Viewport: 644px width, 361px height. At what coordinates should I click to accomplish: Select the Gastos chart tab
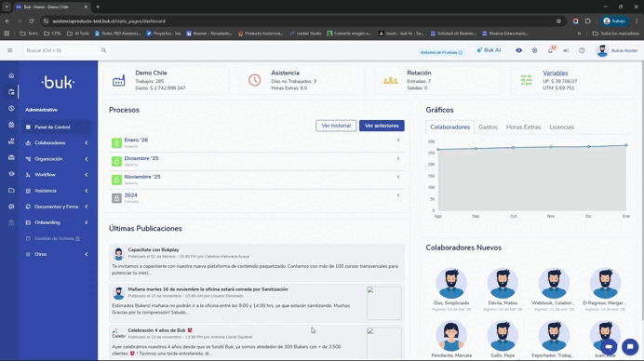click(x=488, y=127)
